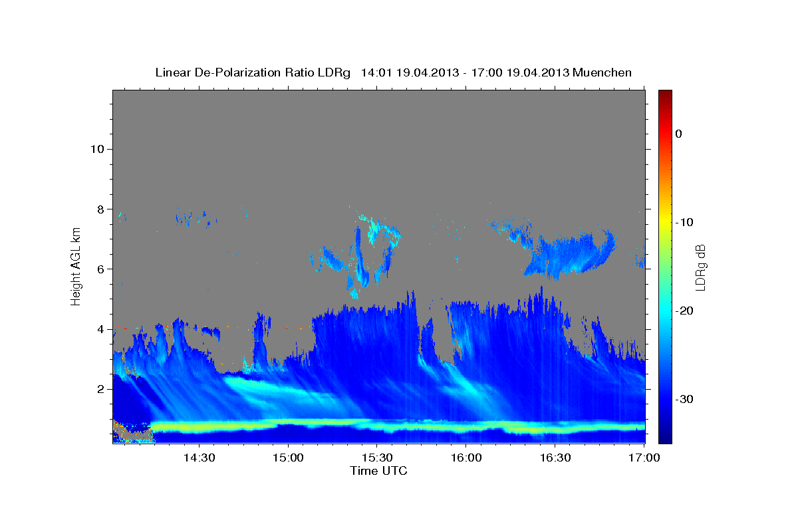Click the 15:00 time tick label
Viewport: 798px width, 532px height.
288,458
